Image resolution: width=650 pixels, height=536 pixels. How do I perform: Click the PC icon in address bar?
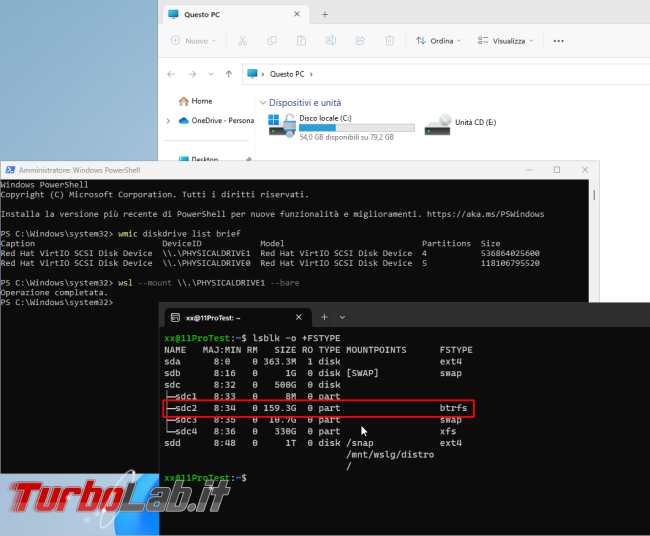click(x=252, y=74)
